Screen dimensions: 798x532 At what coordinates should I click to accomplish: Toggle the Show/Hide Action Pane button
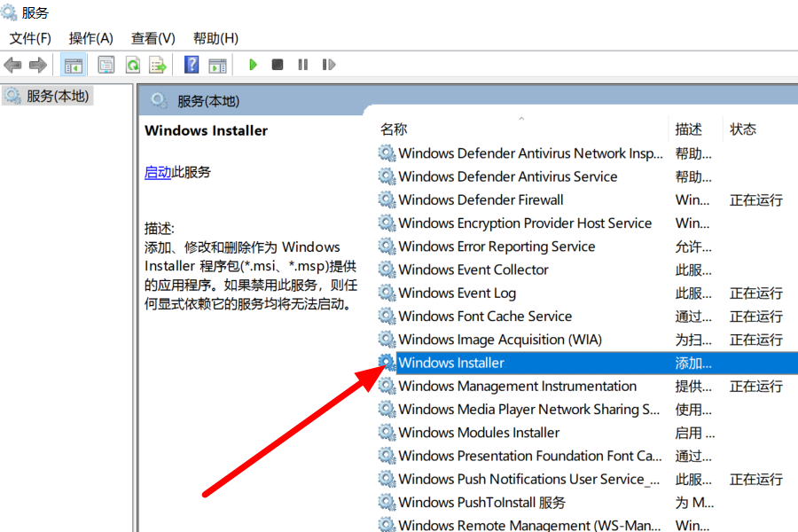click(x=217, y=65)
